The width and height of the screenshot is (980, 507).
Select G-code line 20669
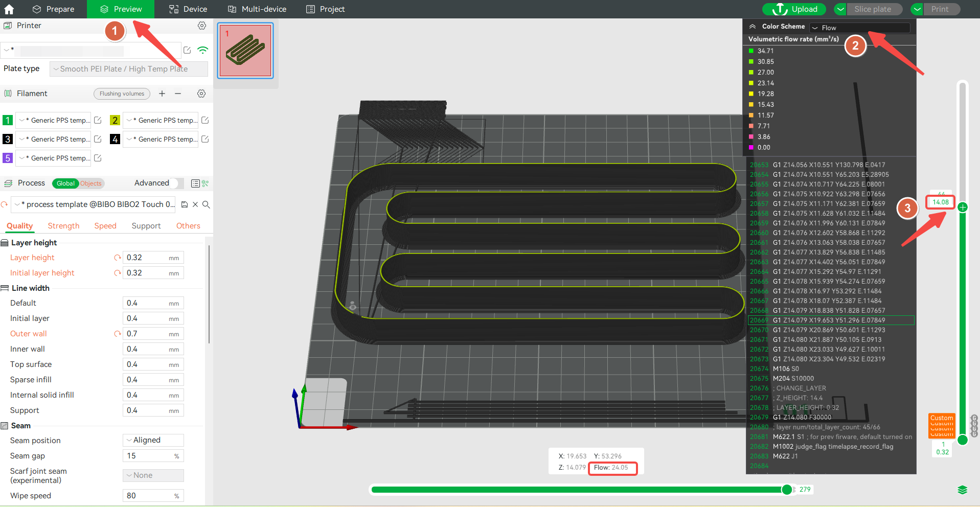click(831, 320)
